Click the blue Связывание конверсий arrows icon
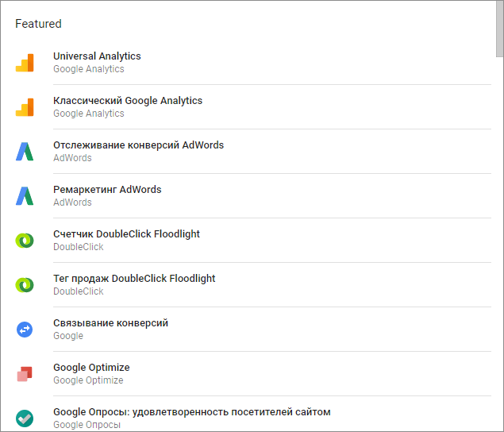504x432 pixels. (x=25, y=330)
